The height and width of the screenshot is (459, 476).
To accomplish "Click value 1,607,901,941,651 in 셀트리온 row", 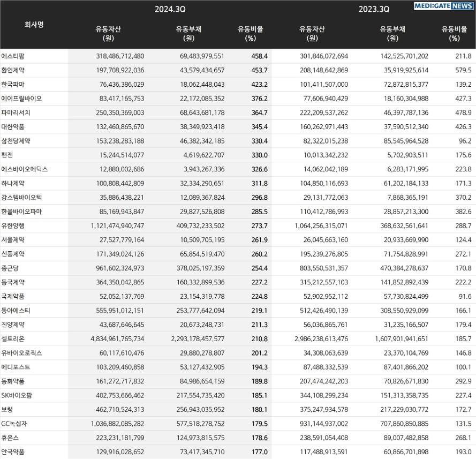I will click(402, 339).
